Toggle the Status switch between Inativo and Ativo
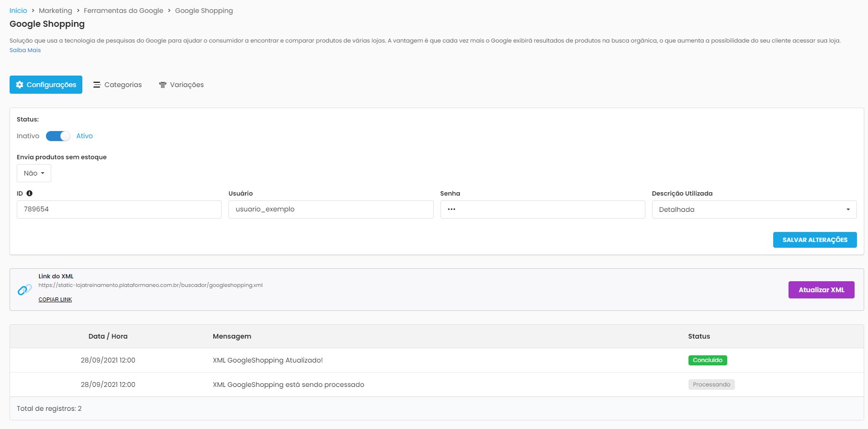Image resolution: width=868 pixels, height=429 pixels. 58,136
